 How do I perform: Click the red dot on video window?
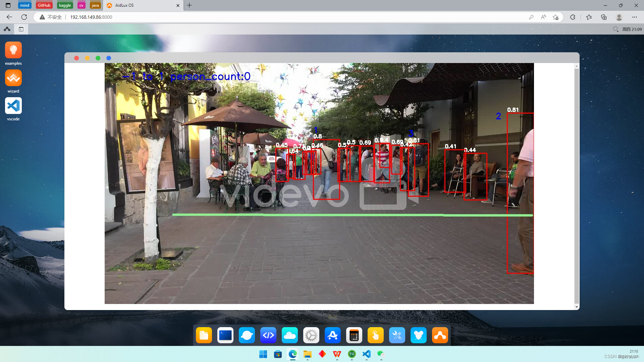tap(76, 58)
